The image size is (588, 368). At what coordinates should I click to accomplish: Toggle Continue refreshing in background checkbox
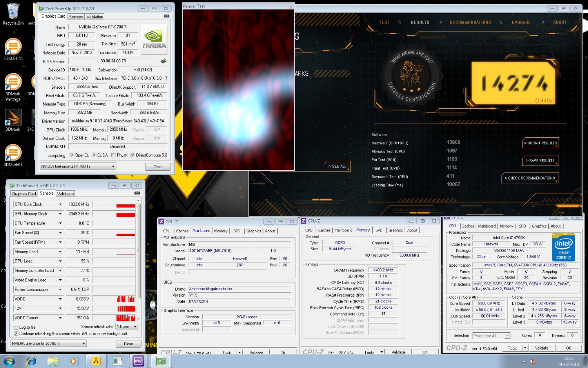click(x=16, y=333)
